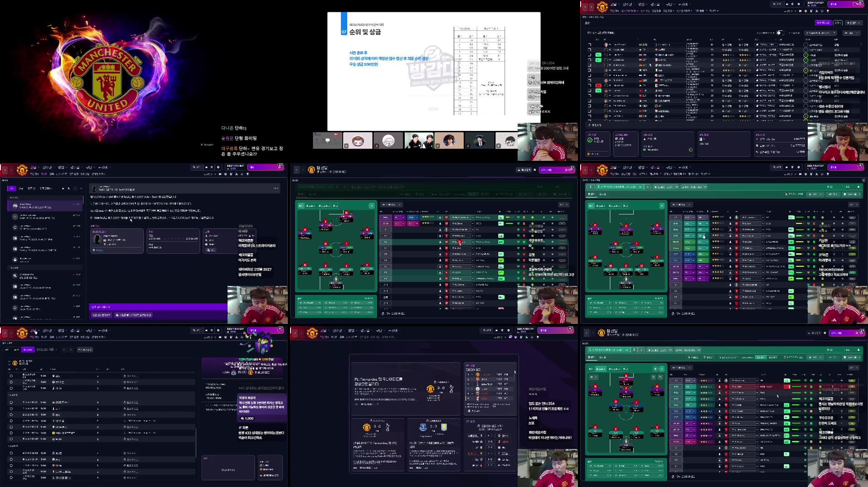Click the heart condition icon in the first lineup row
This screenshot has height=487, width=868.
tap(518, 217)
